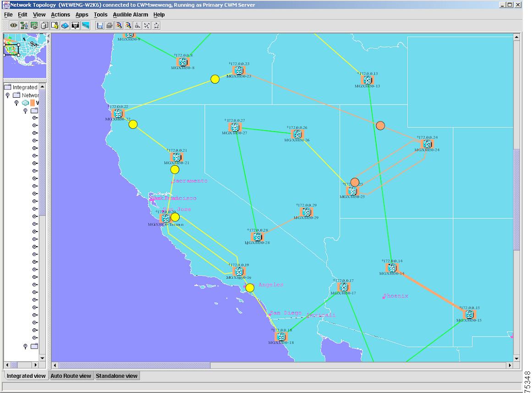Image resolution: width=532 pixels, height=393 pixels.
Task: Toggle the last folder expander at tree bottom
Action: pos(25,346)
